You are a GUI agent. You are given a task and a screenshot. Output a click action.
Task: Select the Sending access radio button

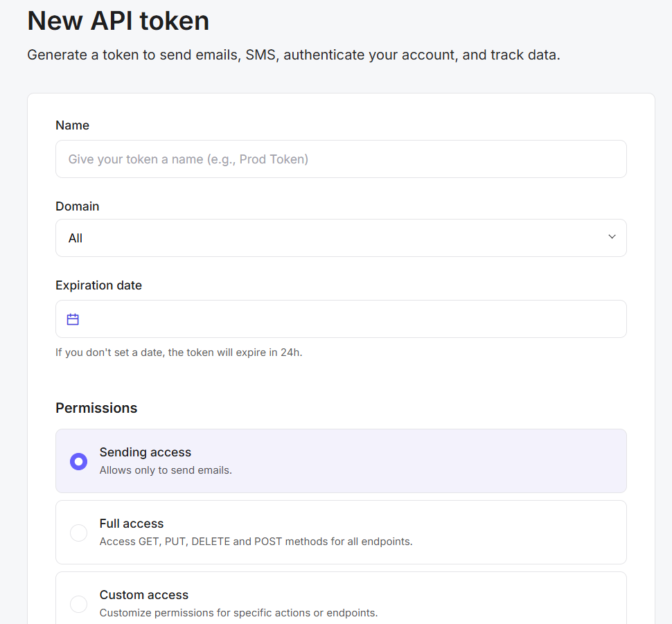pyautogui.click(x=78, y=461)
